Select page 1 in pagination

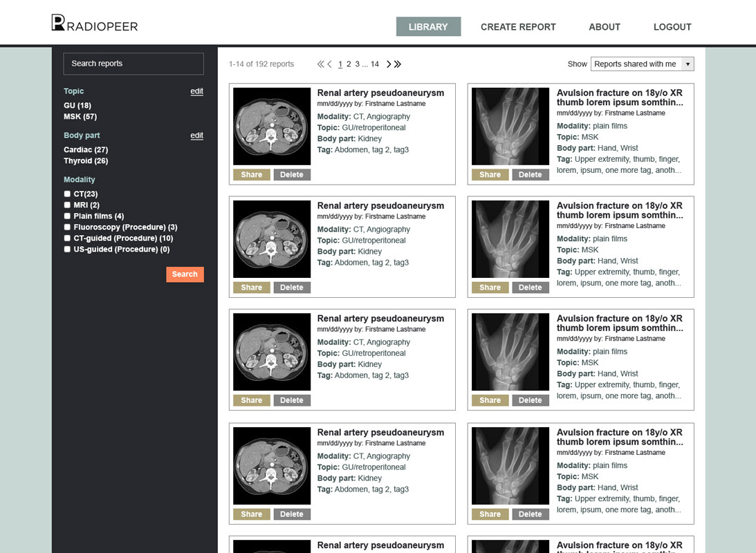(x=340, y=64)
